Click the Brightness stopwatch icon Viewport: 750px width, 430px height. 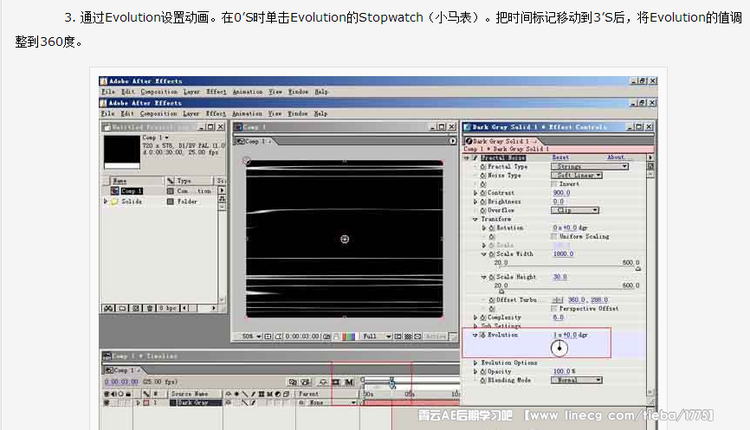click(x=483, y=201)
